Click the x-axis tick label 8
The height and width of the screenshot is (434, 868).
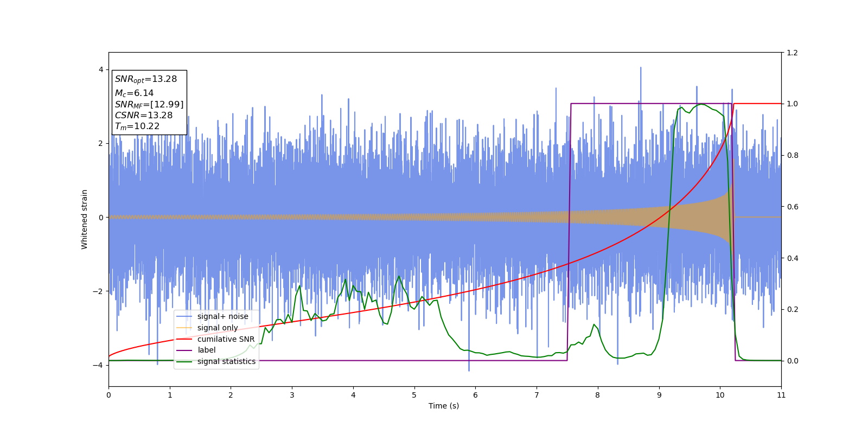point(598,395)
